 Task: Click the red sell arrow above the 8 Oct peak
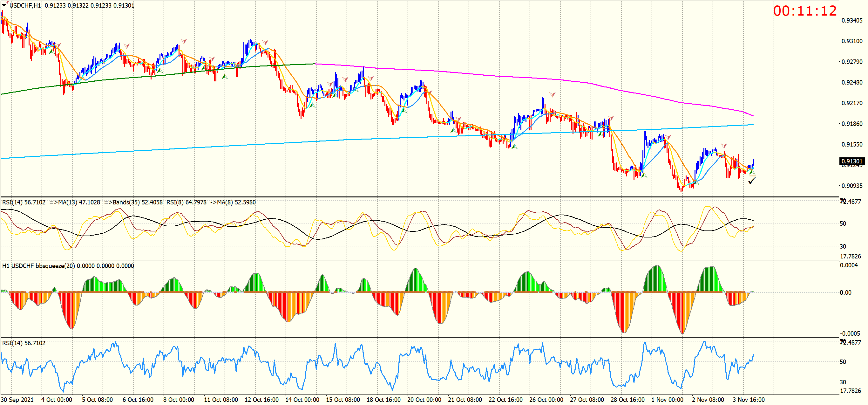(184, 41)
